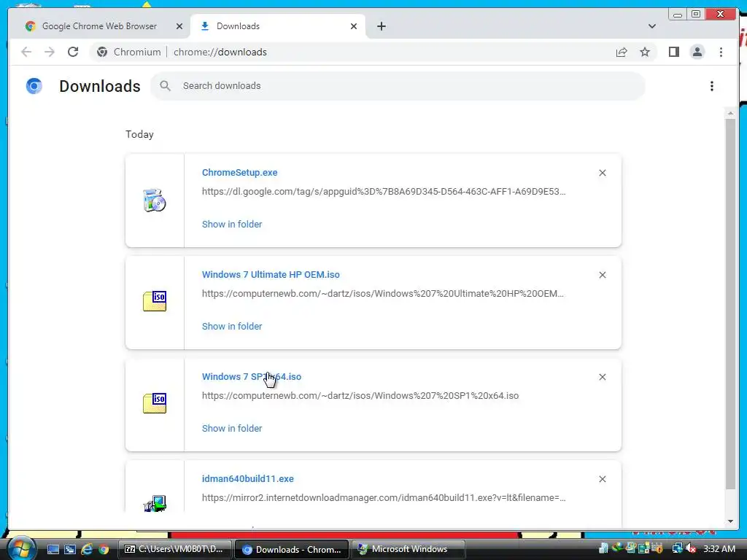Open the Windows Start orb
Screen dimensions: 747x560
[22, 548]
